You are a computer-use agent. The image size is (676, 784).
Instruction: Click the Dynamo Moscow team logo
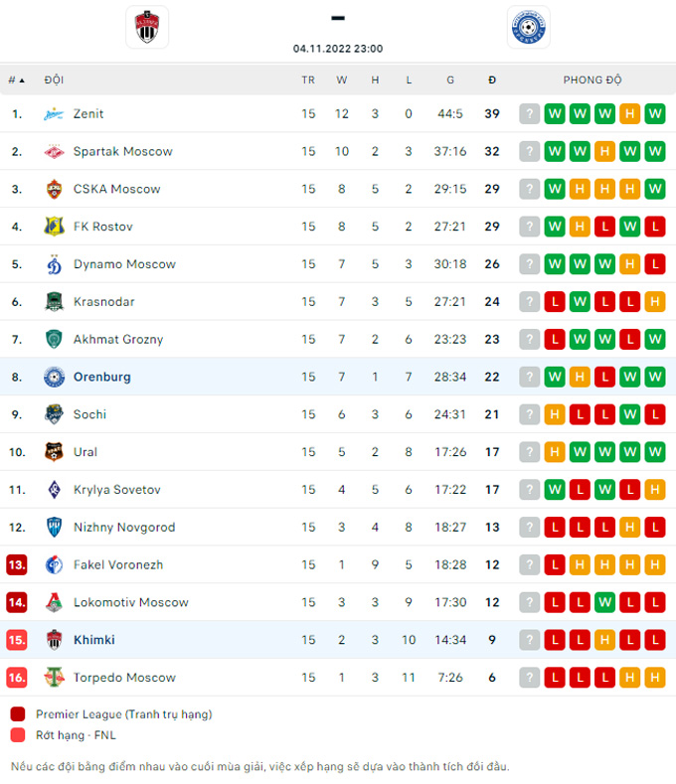(x=54, y=264)
